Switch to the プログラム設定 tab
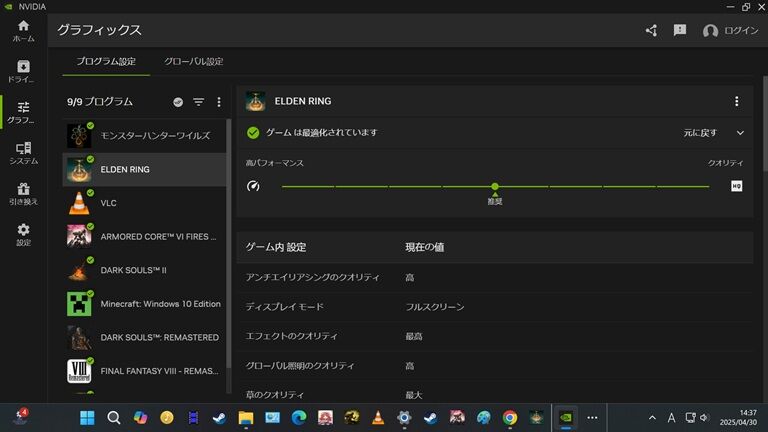 tap(106, 62)
